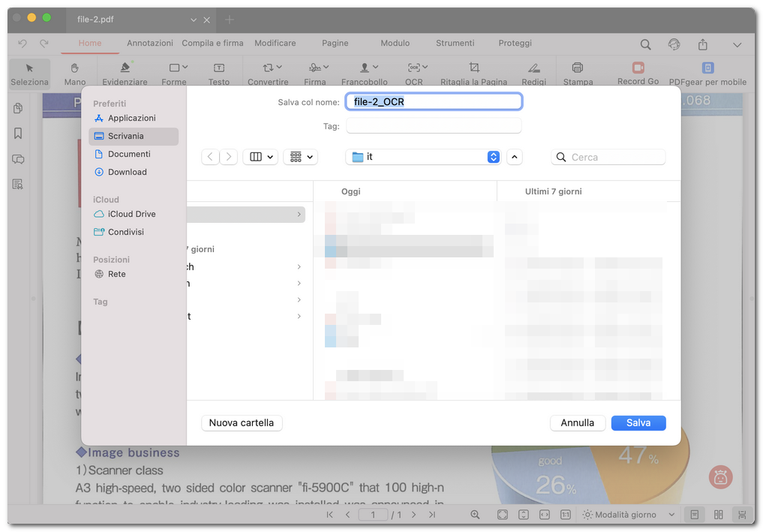Open Ritaglia la Pagina crop tool
Image resolution: width=763 pixels, height=532 pixels.
[475, 71]
